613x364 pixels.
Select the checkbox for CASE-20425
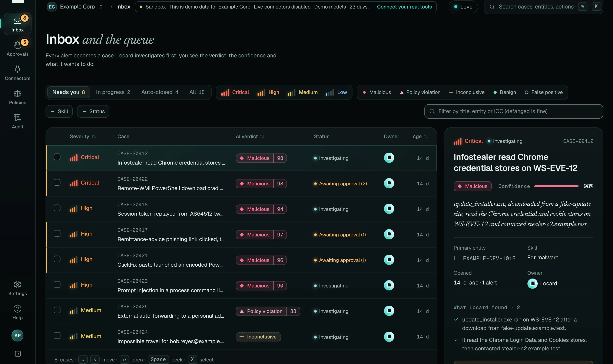tap(57, 310)
